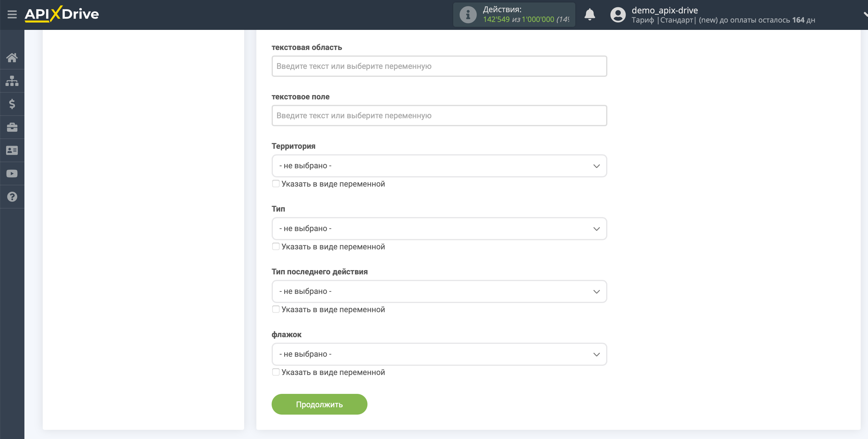Image resolution: width=868 pixels, height=439 pixels.
Task: Open the Тип dropdown
Action: point(439,229)
